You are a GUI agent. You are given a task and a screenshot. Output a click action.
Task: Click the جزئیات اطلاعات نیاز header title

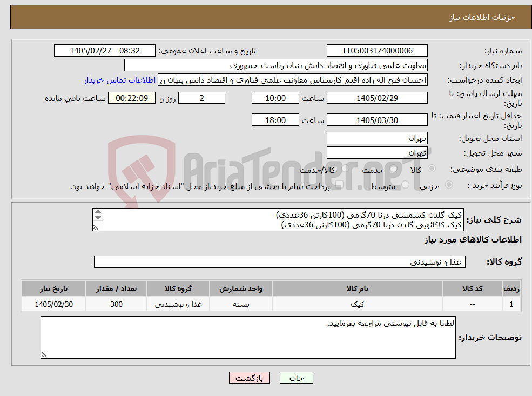[482, 17]
